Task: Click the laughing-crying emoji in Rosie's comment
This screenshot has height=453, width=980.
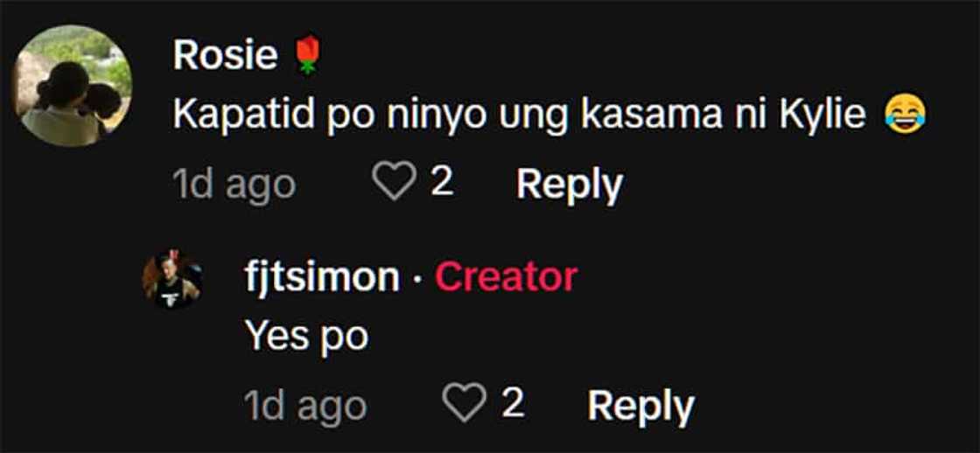Action: (x=905, y=117)
